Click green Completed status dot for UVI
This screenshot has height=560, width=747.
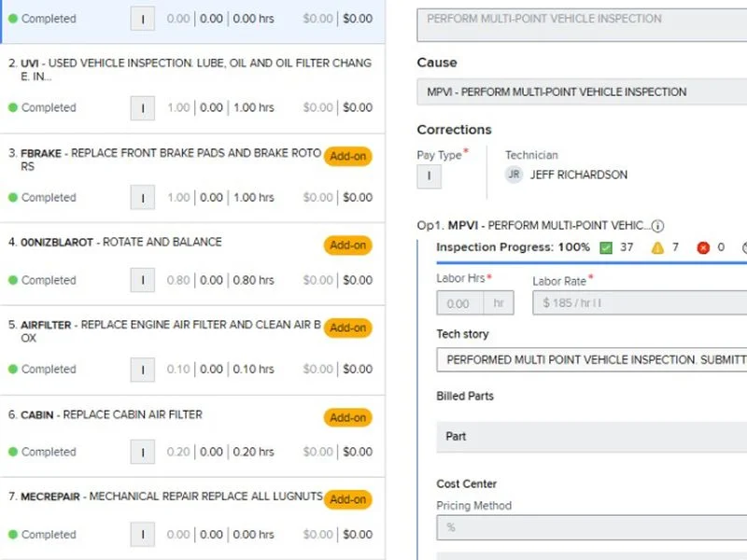[13, 108]
